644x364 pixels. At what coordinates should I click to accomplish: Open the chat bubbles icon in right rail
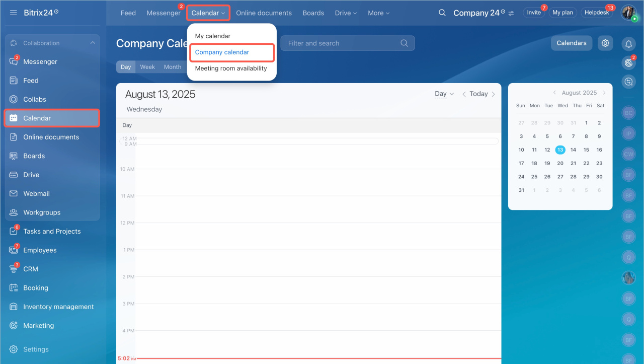[x=628, y=82]
